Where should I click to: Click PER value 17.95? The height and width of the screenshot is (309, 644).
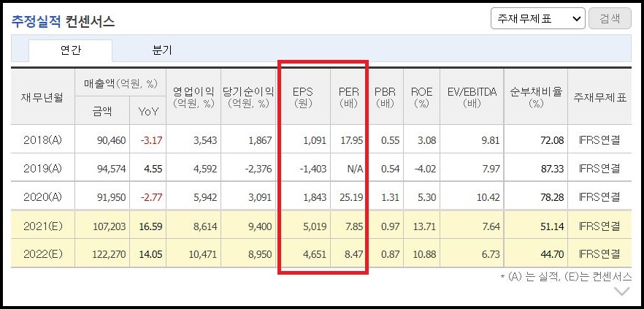pyautogui.click(x=352, y=140)
